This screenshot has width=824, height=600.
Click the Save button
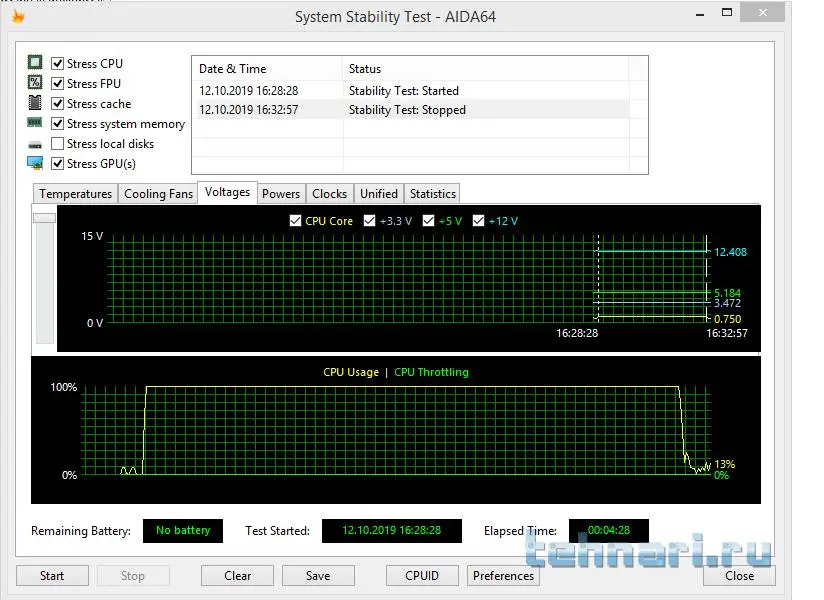pyautogui.click(x=318, y=576)
